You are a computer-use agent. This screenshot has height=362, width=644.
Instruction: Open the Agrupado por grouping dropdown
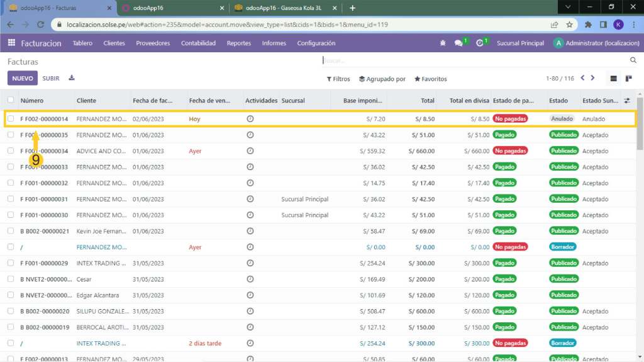(382, 79)
